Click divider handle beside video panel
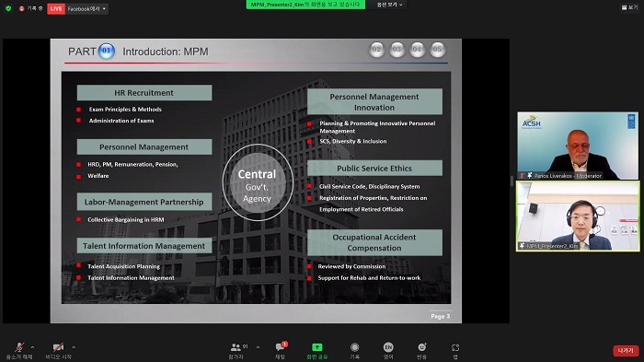 [x=512, y=181]
